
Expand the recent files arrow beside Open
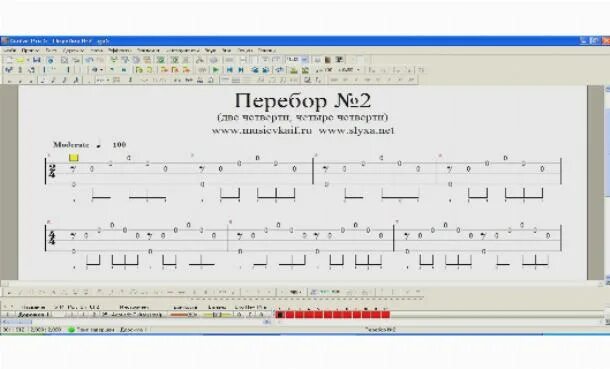tap(28, 60)
